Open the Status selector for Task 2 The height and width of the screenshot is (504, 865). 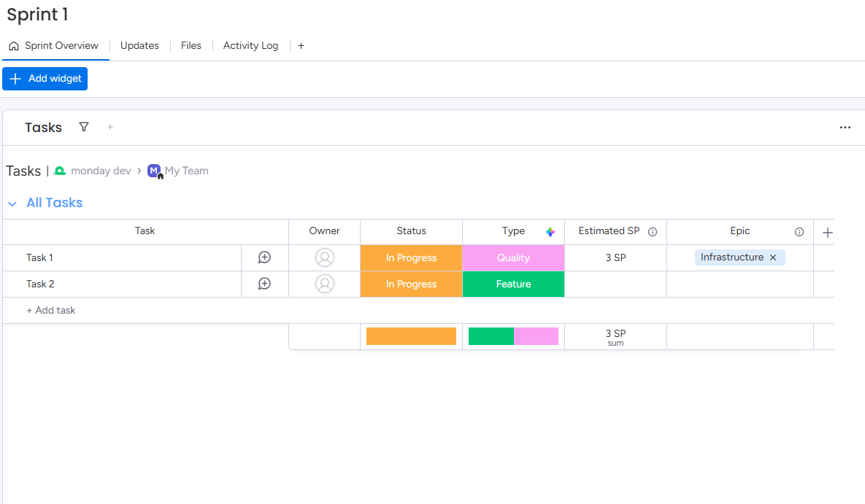tap(410, 284)
